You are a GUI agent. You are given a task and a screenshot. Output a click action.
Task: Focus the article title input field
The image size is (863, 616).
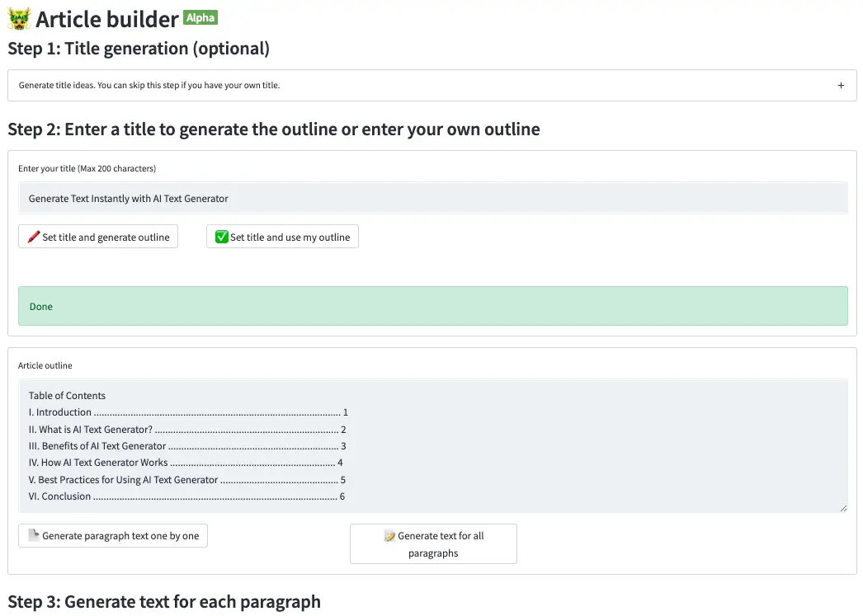(433, 198)
